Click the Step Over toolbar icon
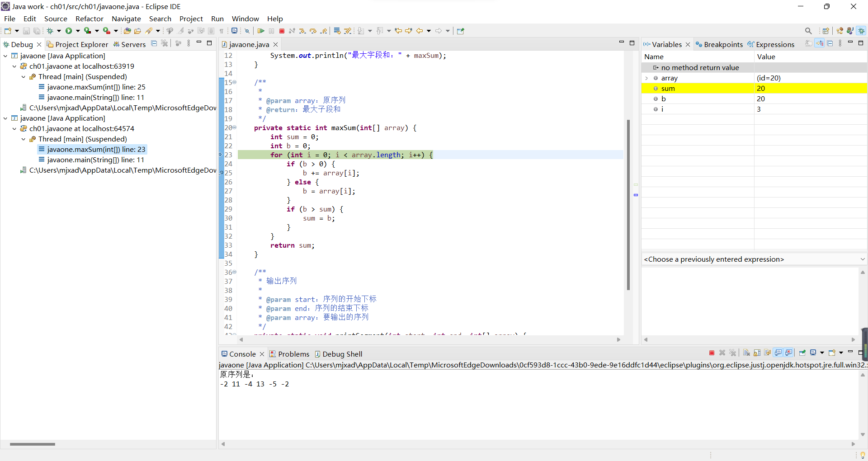Screen dimensions: 868x461 point(313,31)
